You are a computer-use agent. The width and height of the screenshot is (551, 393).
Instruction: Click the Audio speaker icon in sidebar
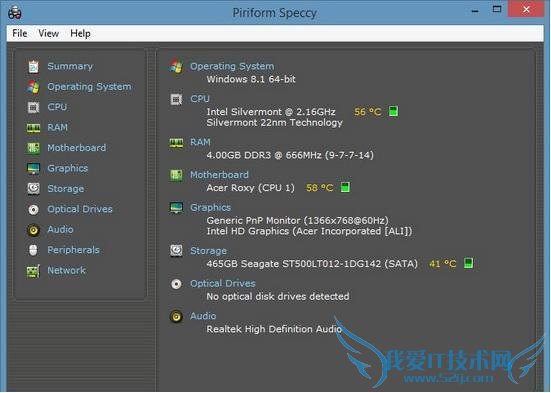coord(33,230)
